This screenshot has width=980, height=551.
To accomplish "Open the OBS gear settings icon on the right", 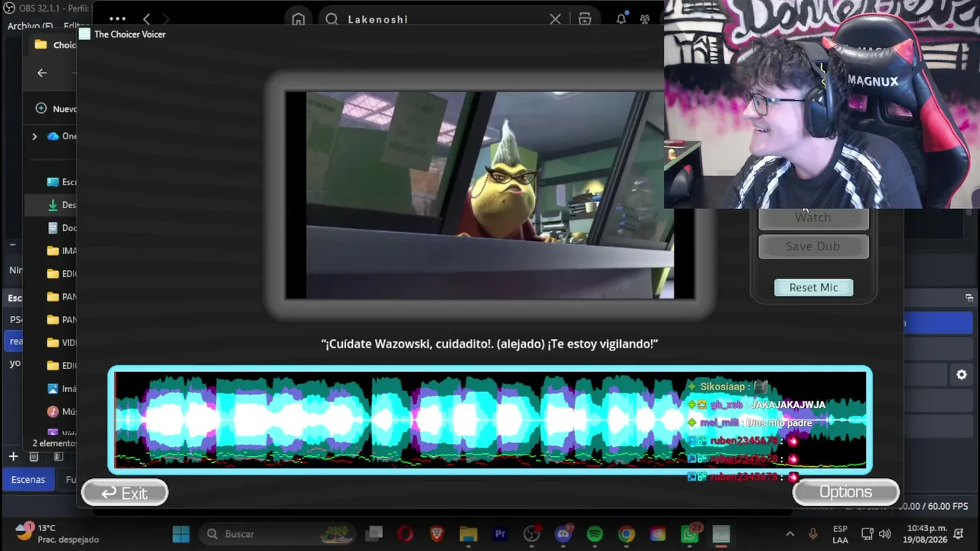I will point(962,375).
